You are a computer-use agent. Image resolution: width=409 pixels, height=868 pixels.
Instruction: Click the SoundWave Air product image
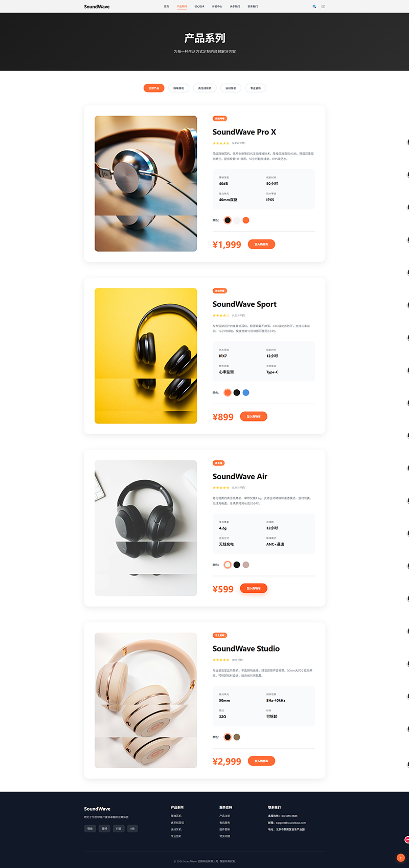click(x=146, y=528)
